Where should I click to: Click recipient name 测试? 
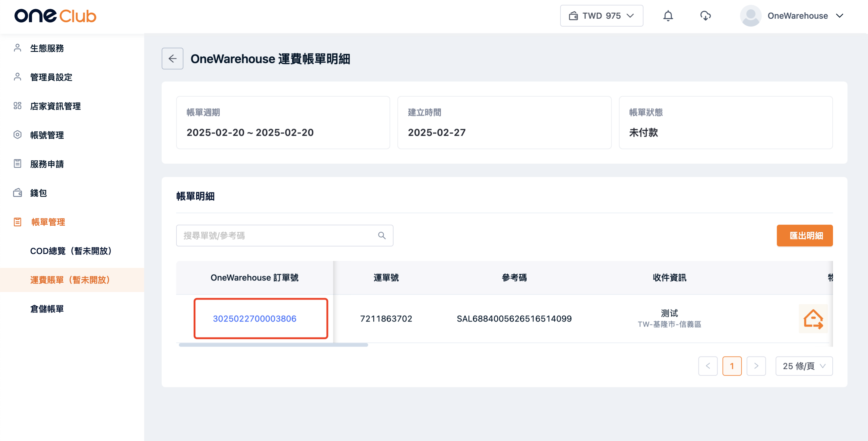click(x=669, y=313)
